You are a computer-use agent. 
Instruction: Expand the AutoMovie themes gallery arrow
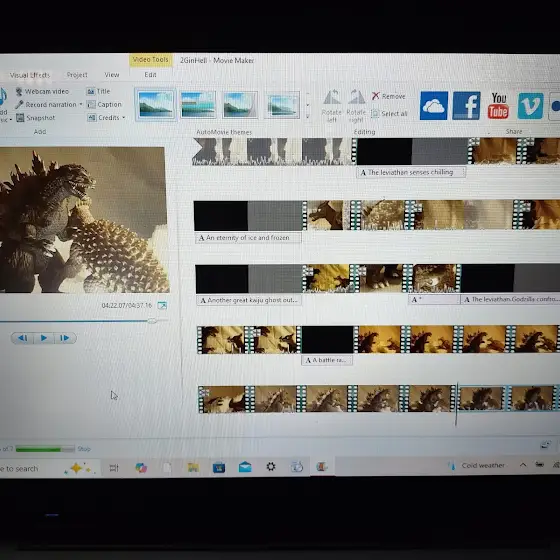[x=308, y=116]
